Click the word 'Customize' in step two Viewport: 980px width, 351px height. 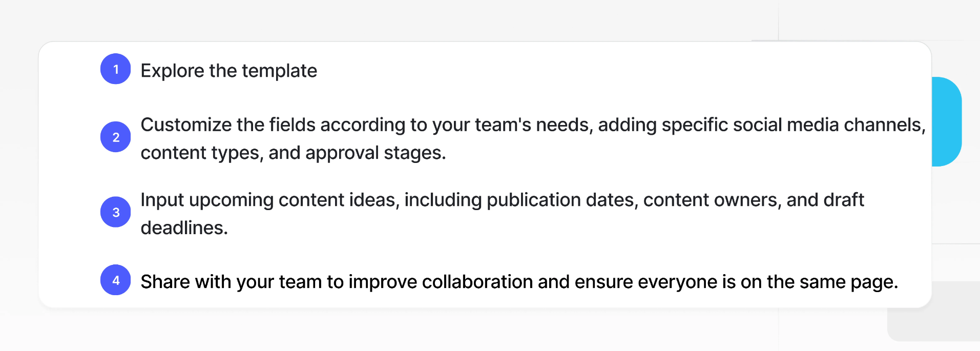pos(186,125)
